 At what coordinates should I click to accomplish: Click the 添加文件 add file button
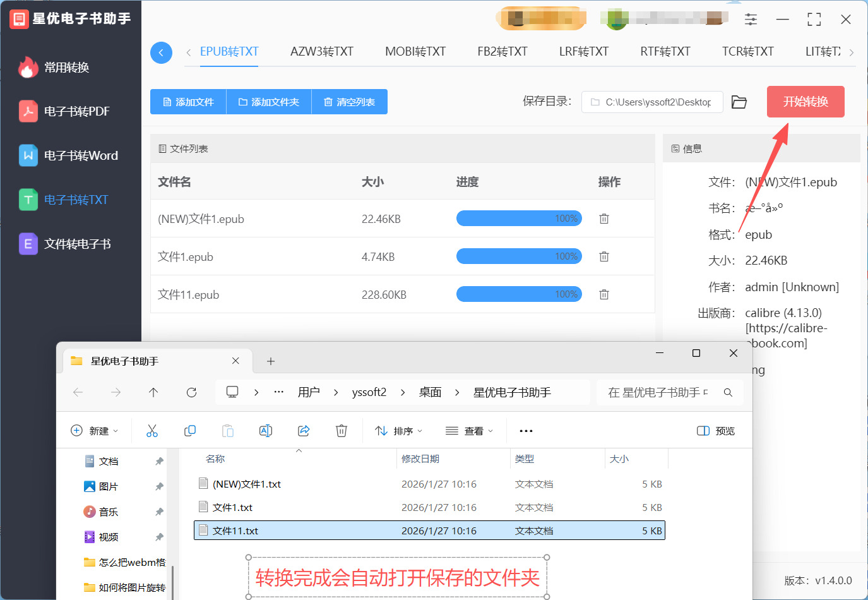188,102
